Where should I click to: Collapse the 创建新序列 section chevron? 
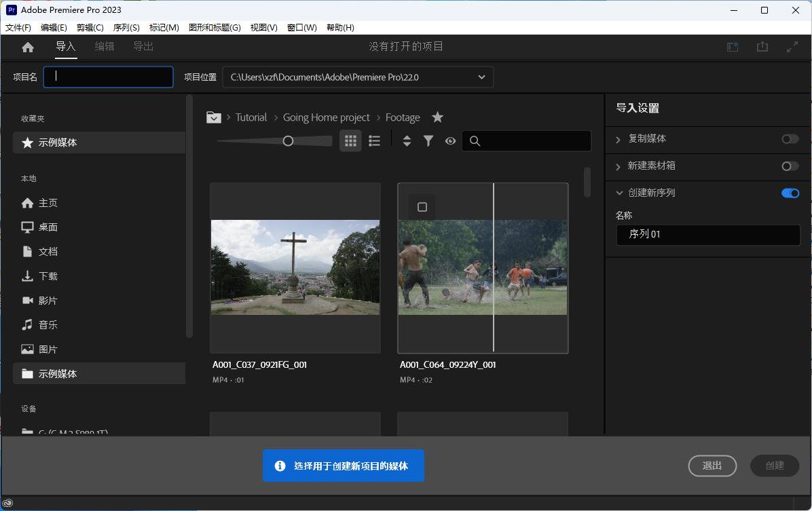click(x=619, y=193)
